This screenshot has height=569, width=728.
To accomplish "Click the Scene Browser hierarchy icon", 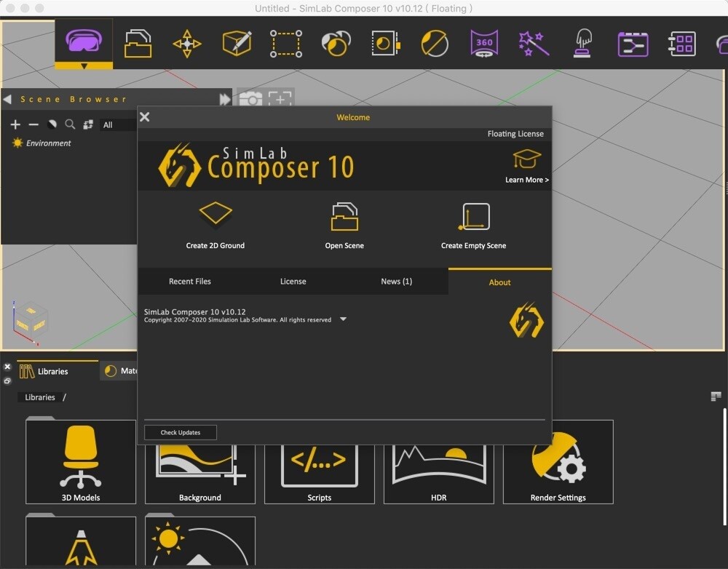I will [x=88, y=124].
